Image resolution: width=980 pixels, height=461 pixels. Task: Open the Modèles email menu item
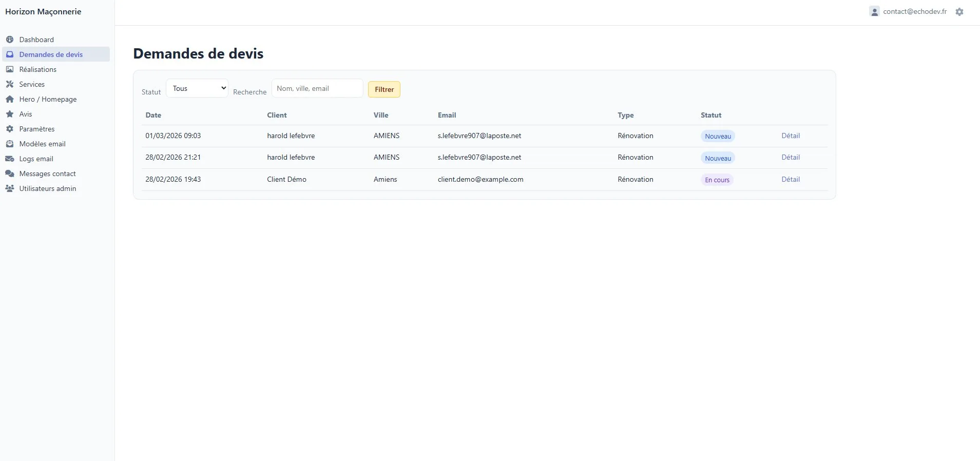42,144
